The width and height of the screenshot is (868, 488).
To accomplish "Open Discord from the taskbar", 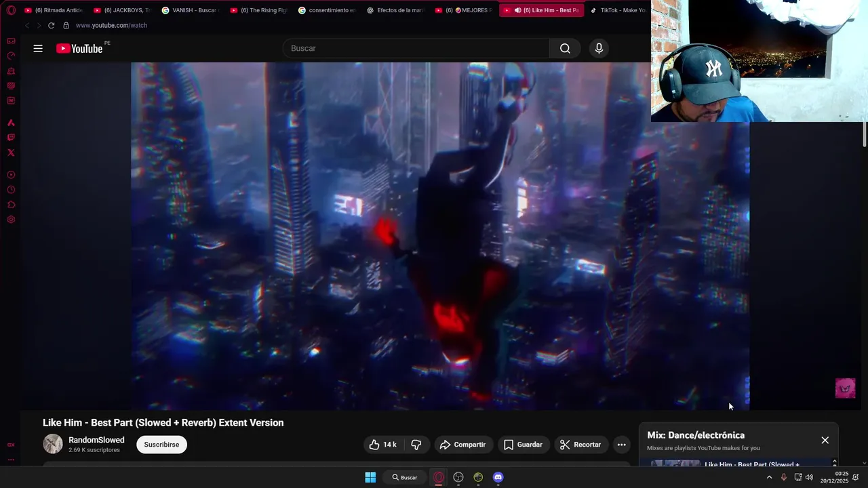I will [x=498, y=477].
